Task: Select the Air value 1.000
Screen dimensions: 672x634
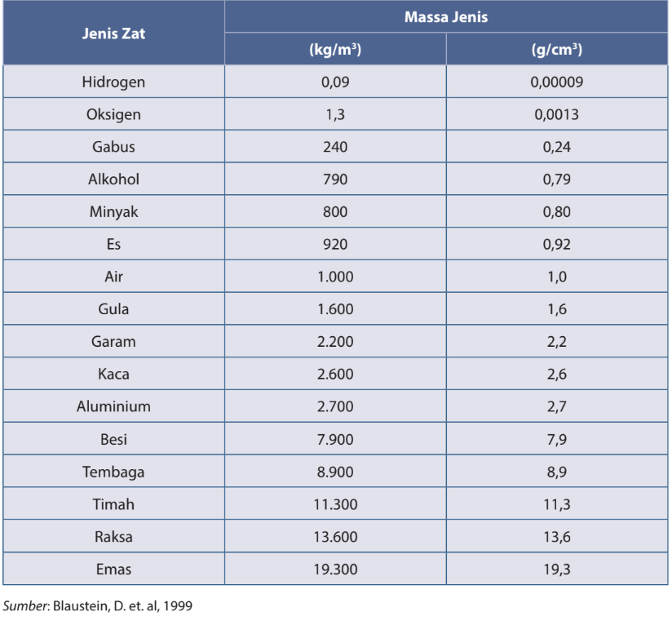Action: 335,277
